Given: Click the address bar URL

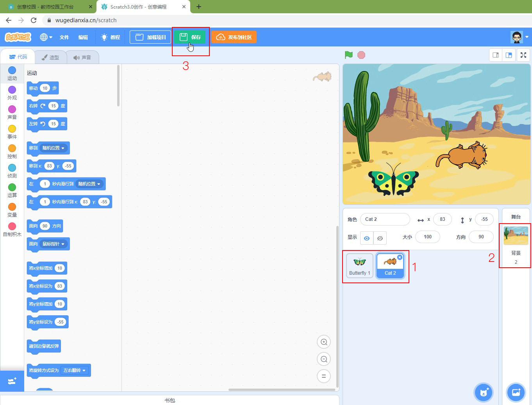Looking at the screenshot, I should click(x=86, y=20).
